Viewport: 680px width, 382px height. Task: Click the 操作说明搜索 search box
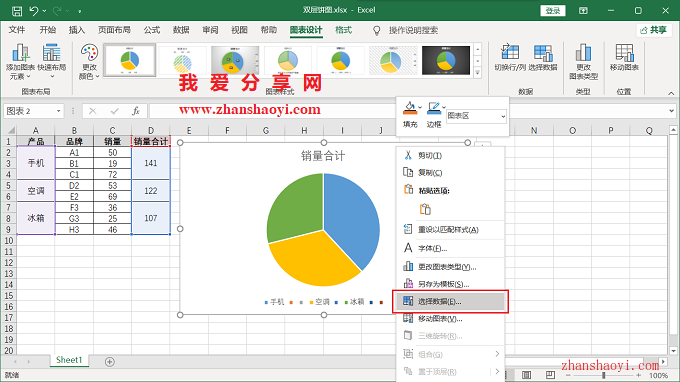413,30
